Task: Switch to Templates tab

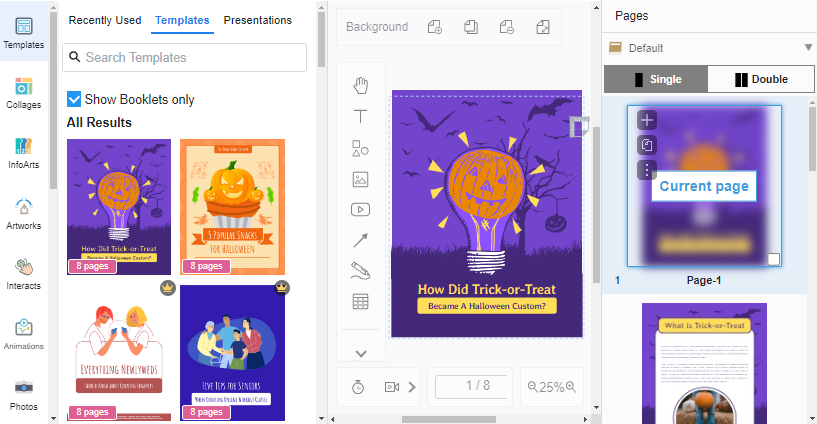Action: pos(182,20)
